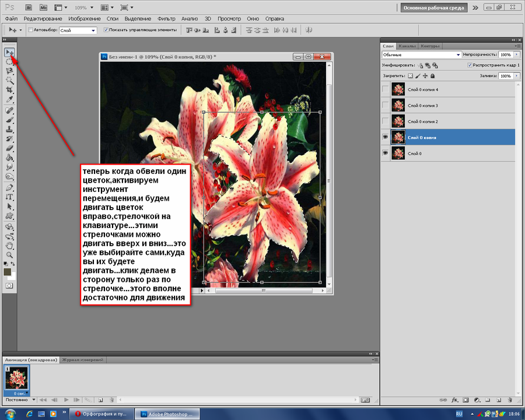Screen dimensions: 525x420
Task: Switch to Журнал измерений tab
Action: coord(83,360)
